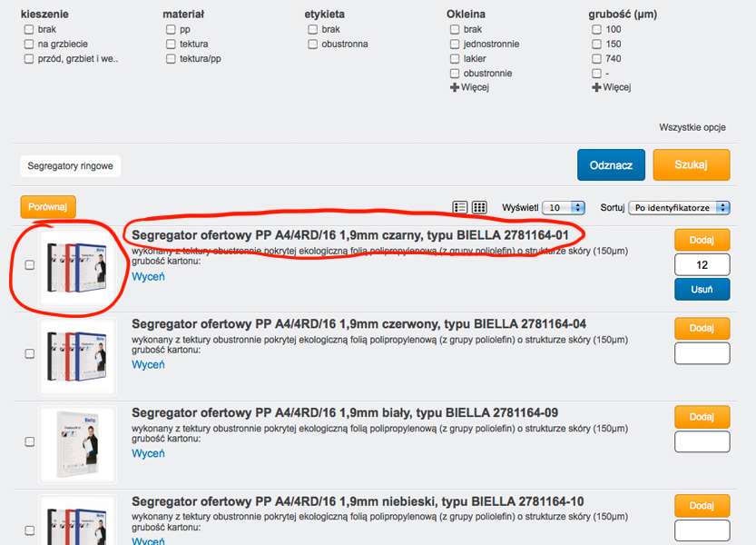756x545 pixels.
Task: Click Dodaj for czarny segregator
Action: point(702,240)
